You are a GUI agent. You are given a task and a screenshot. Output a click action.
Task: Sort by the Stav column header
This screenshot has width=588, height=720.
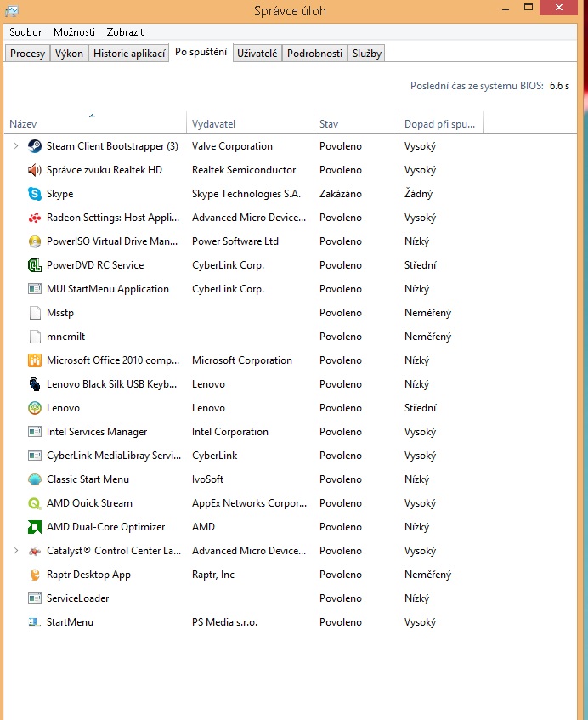click(356, 123)
